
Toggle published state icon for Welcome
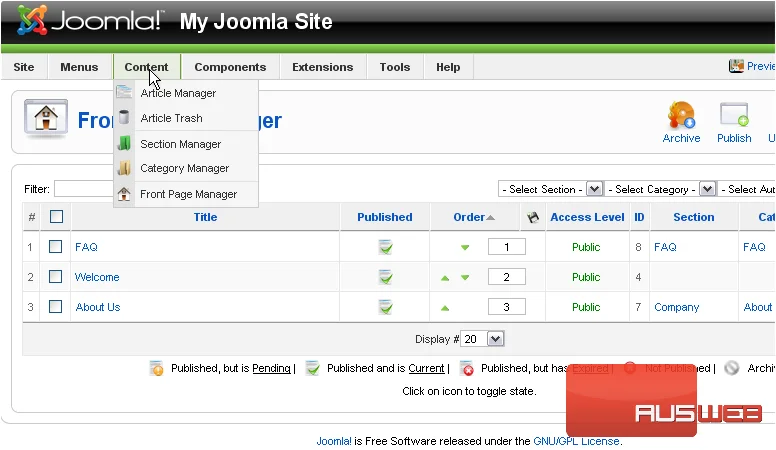click(x=385, y=277)
